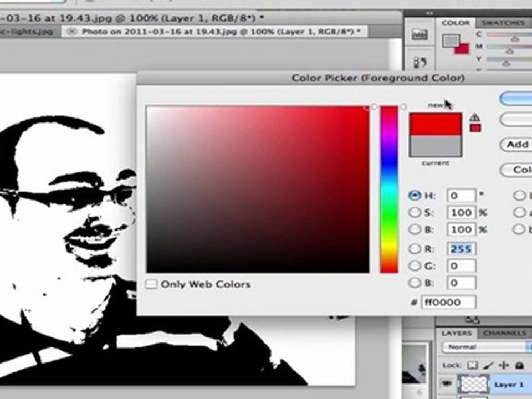Toggle Lock position icon
Screen dimensions: 532x399
[x=504, y=365]
